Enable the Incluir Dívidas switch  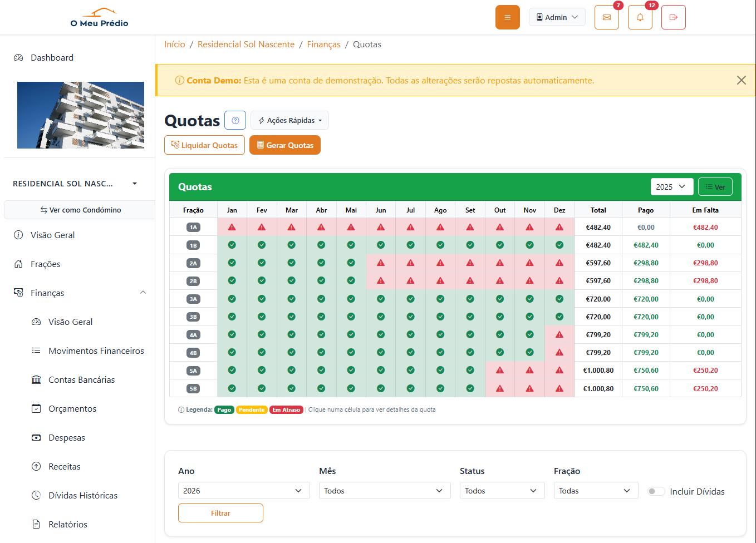click(x=656, y=491)
